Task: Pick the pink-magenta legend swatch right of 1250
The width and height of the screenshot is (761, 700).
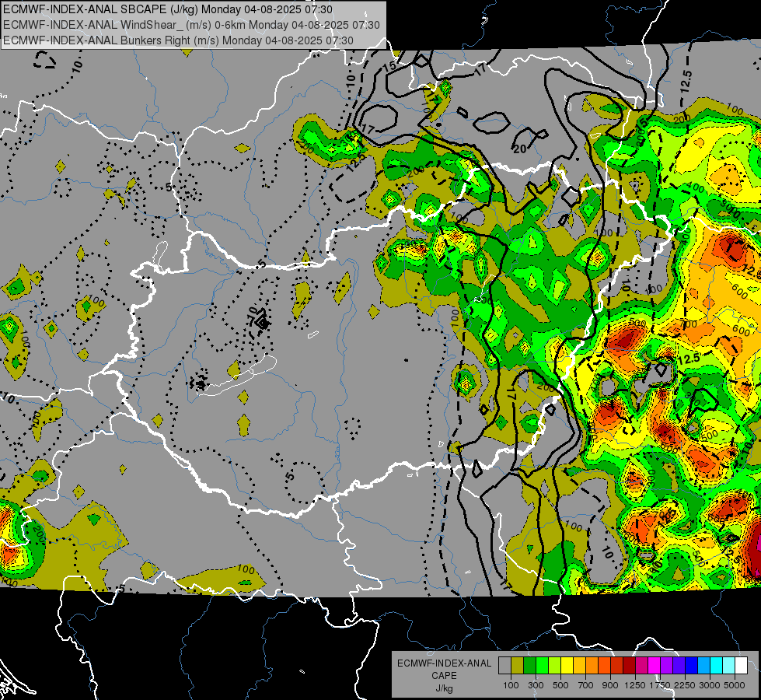Action: click(641, 666)
